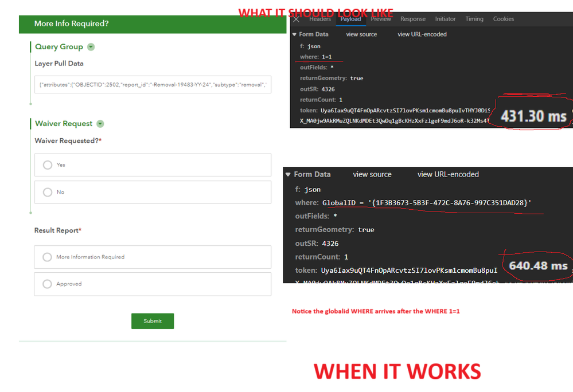
Task: Open the Response tab
Action: point(412,19)
